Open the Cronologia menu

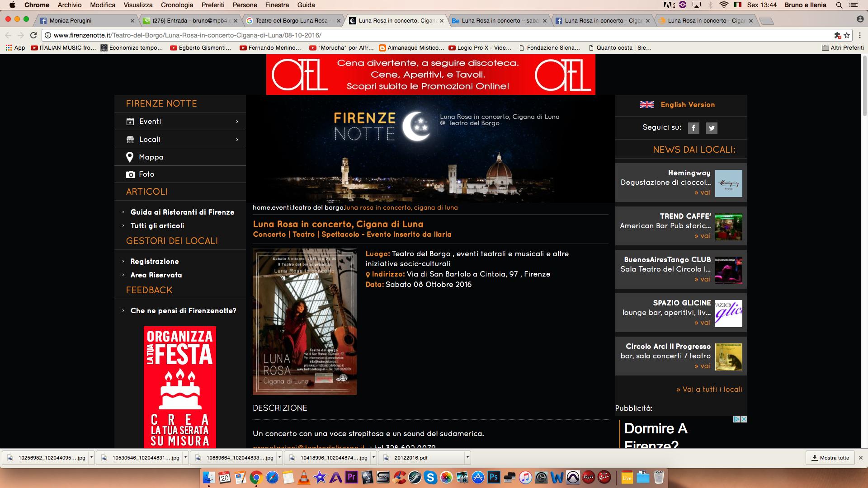177,5
